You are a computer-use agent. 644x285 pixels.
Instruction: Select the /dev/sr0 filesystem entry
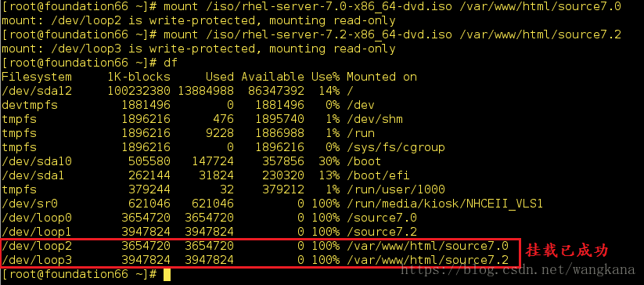30,204
